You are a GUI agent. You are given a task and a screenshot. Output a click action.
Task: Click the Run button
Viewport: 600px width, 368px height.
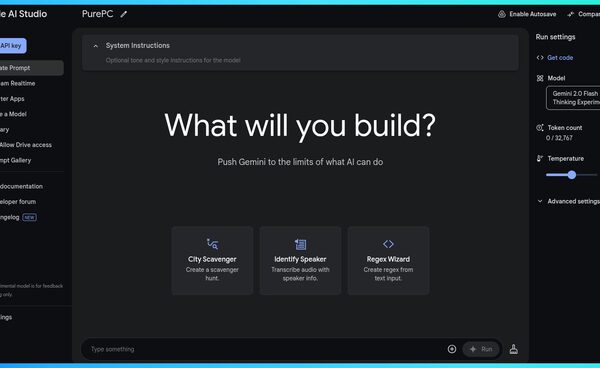pyautogui.click(x=481, y=349)
